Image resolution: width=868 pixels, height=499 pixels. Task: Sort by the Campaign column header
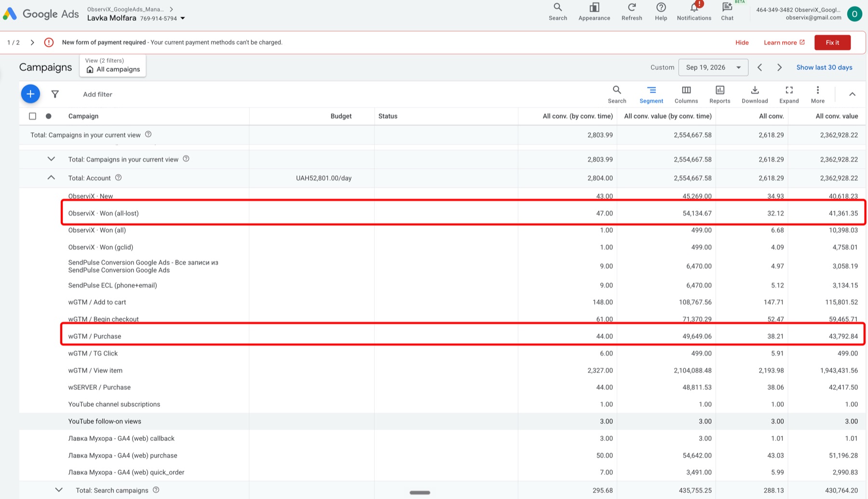point(83,116)
